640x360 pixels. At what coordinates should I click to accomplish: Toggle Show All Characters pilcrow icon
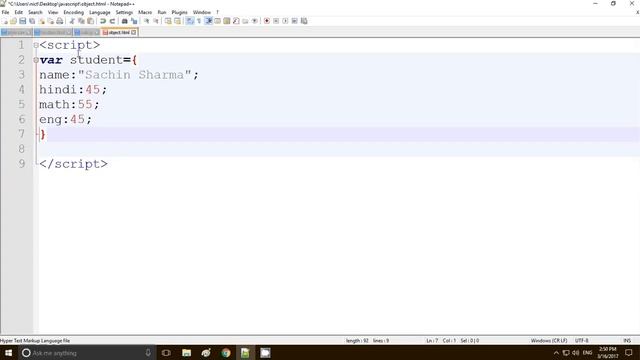click(x=199, y=21)
